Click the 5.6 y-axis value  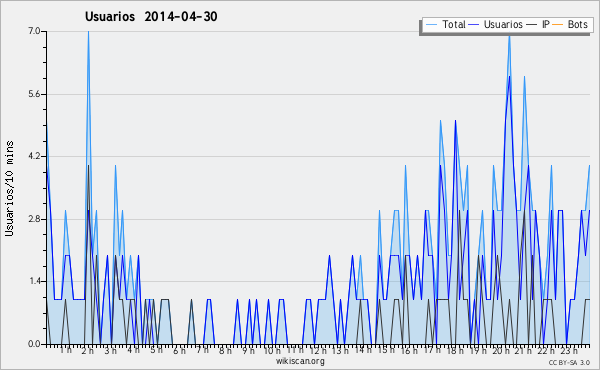pyautogui.click(x=34, y=94)
